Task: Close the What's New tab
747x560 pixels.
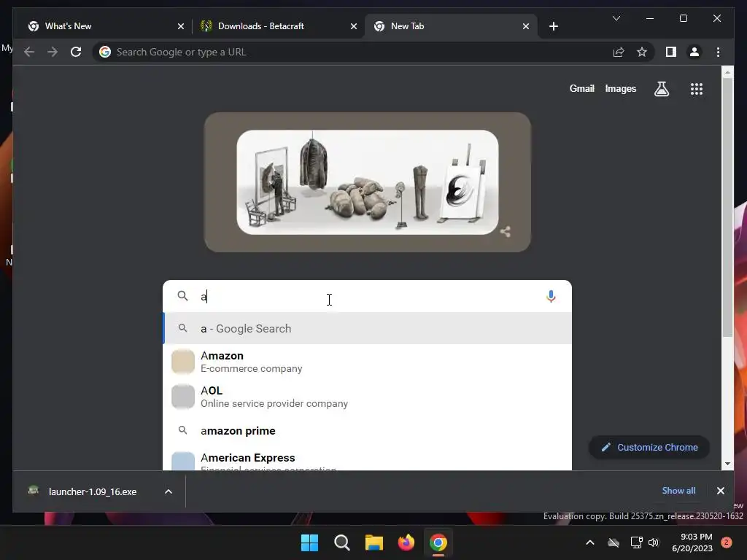Action: click(x=181, y=27)
